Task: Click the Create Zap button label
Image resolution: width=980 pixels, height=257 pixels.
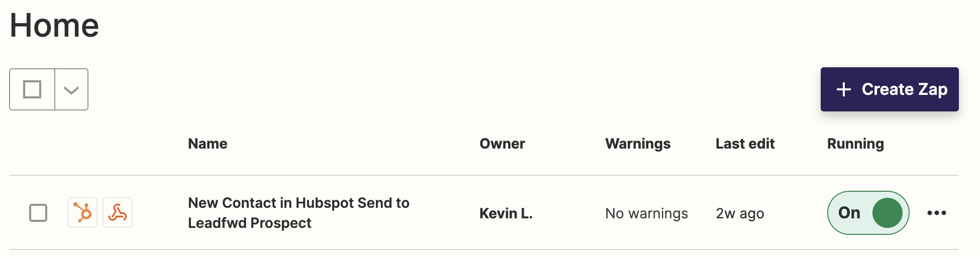Action: pyautogui.click(x=905, y=89)
